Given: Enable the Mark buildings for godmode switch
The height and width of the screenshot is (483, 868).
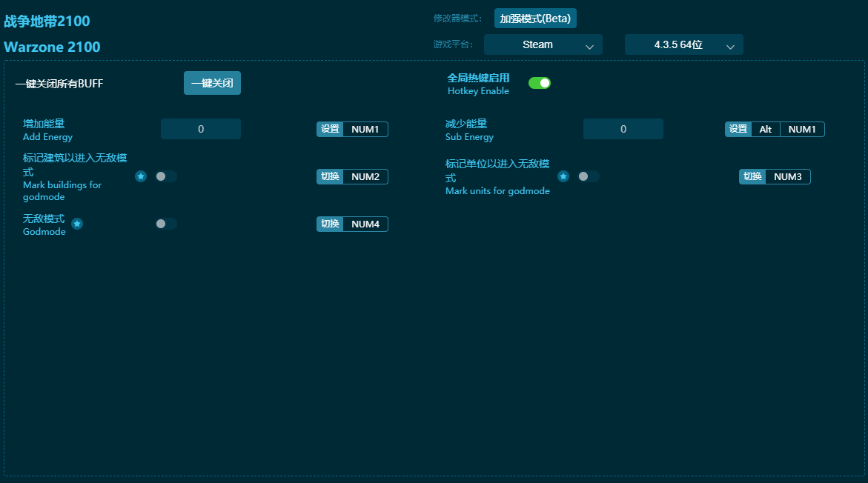Looking at the screenshot, I should coord(165,176).
